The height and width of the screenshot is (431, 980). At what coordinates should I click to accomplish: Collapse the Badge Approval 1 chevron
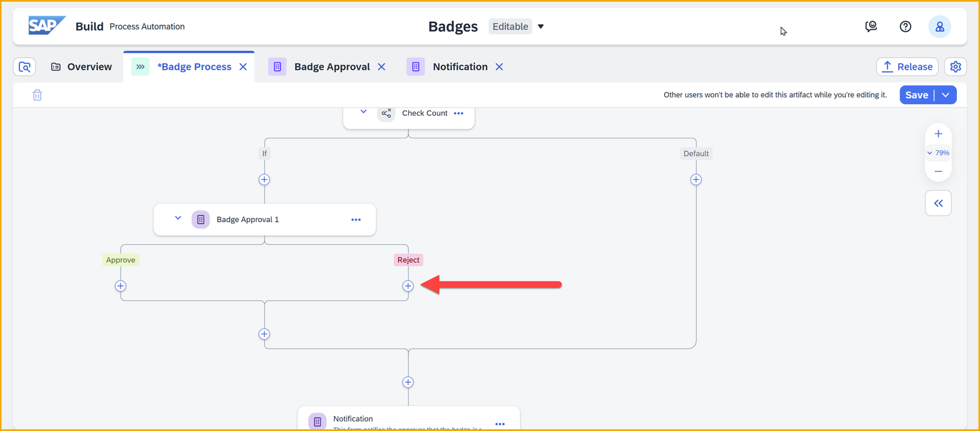point(178,218)
